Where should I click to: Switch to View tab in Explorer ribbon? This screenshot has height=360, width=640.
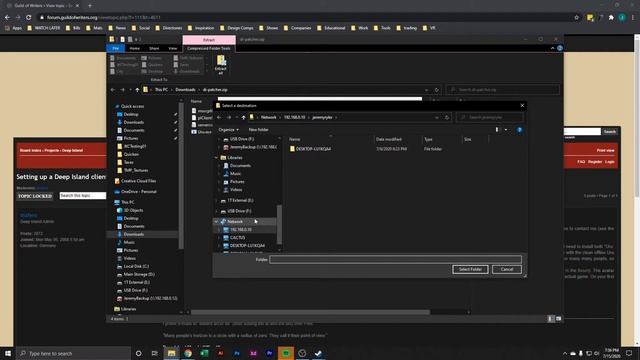coord(173,48)
